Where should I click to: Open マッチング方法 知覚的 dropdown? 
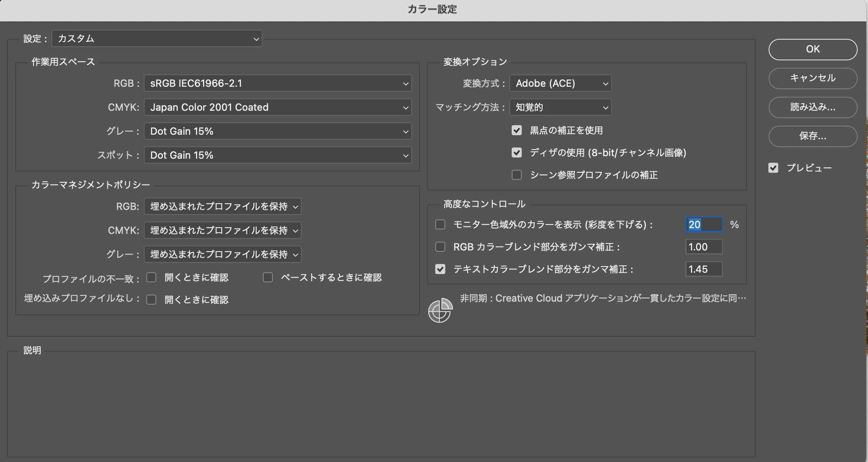(560, 107)
